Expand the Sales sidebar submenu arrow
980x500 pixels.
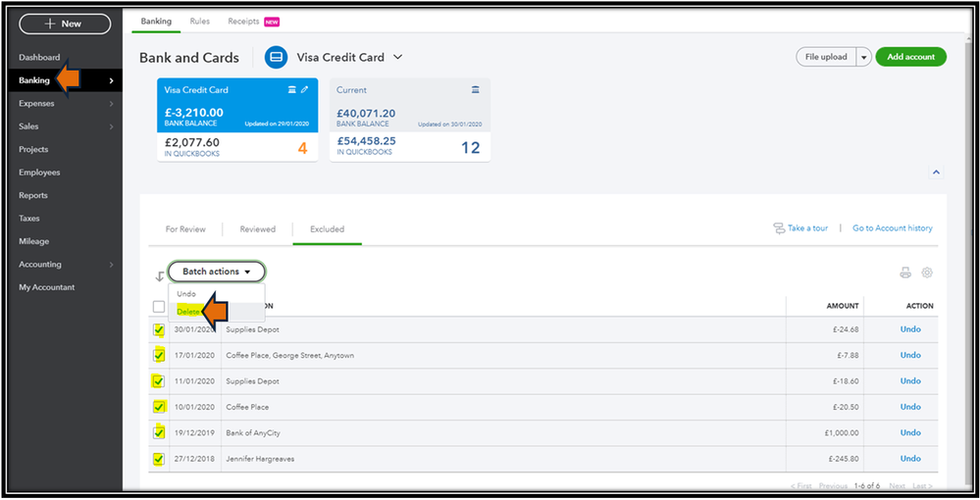(x=111, y=126)
